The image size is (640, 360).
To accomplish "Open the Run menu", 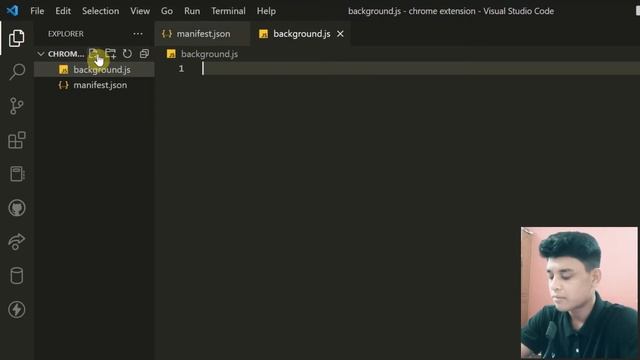I will (x=192, y=11).
